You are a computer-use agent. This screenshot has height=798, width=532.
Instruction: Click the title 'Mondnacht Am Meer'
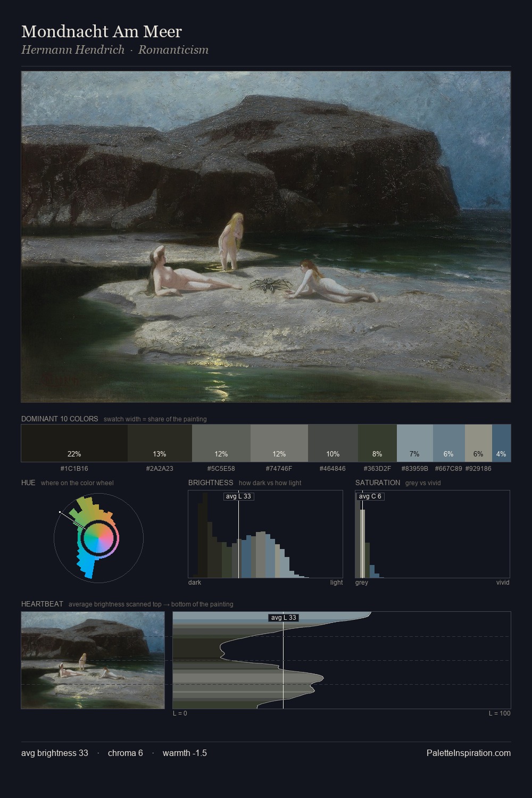(x=102, y=31)
